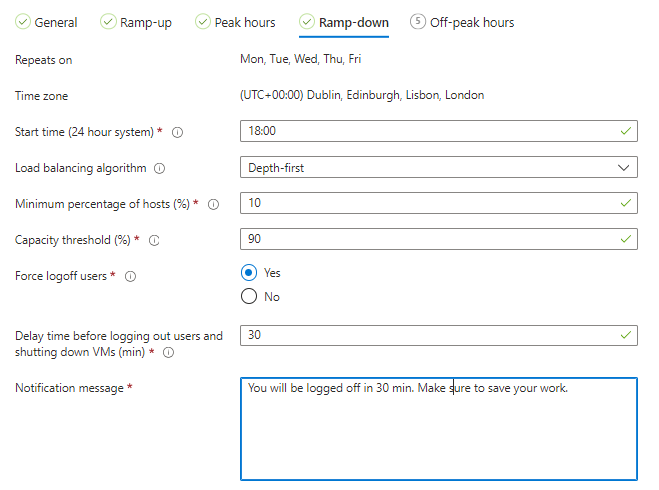Open the Load balancing algorithm dropdown
Screen dimensions: 659x490
pyautogui.click(x=438, y=168)
